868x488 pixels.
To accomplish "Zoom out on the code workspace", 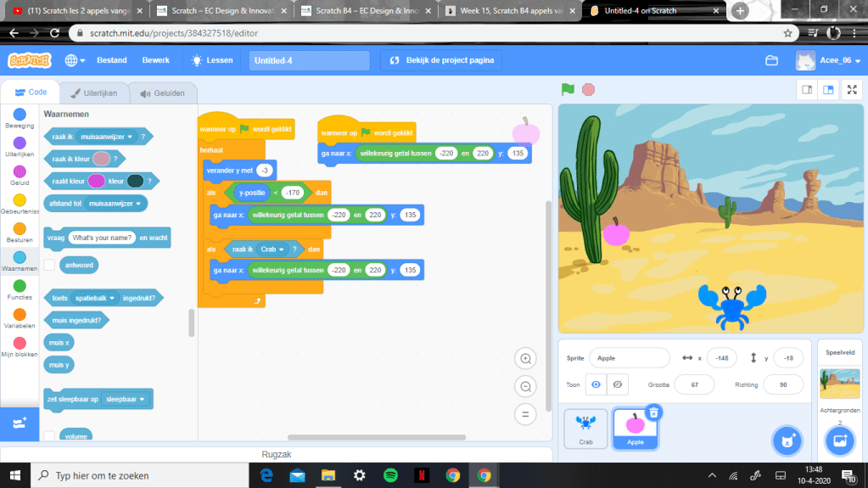I will [x=525, y=387].
